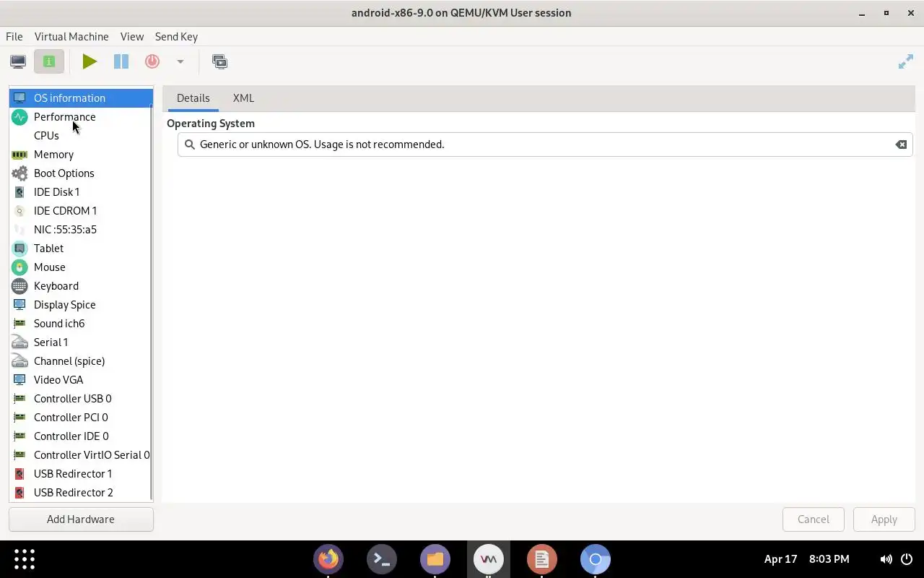Image resolution: width=924 pixels, height=578 pixels.
Task: Select Controller USB 0
Action: [81, 398]
